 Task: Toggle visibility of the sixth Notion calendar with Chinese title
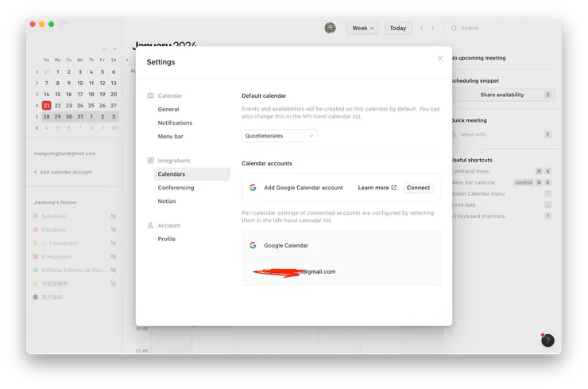click(114, 283)
